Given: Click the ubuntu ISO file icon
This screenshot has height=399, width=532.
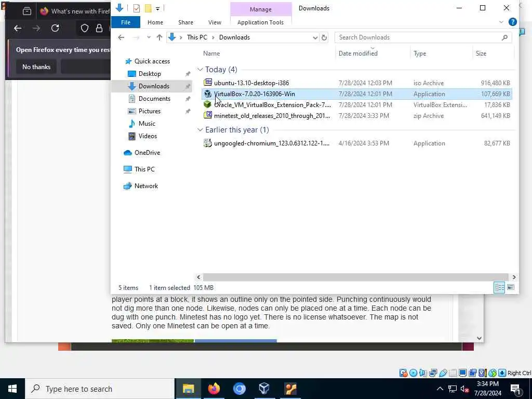Looking at the screenshot, I should point(208,83).
